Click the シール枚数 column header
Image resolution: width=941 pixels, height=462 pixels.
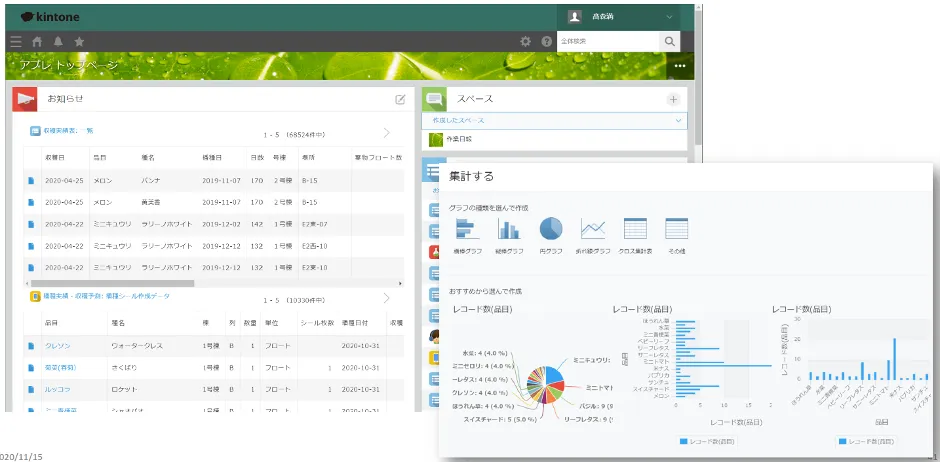317,323
